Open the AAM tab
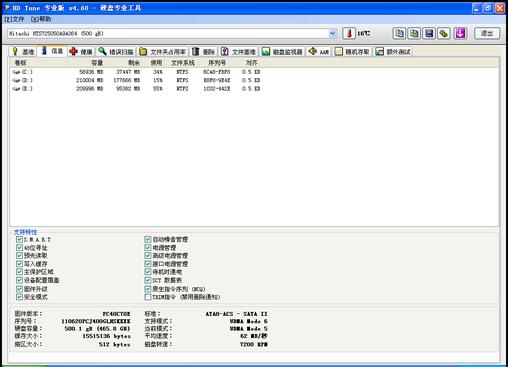Screen dimensions: 508x367 [319, 52]
